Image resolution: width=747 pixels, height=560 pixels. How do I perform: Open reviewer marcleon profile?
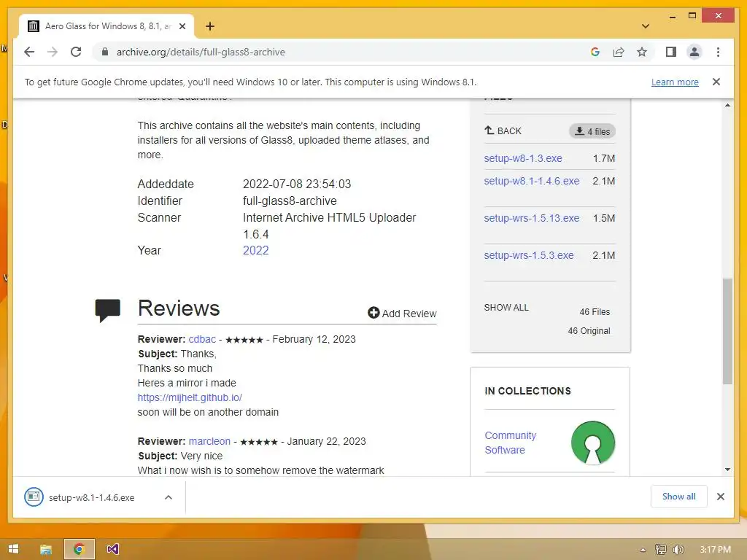click(x=209, y=441)
